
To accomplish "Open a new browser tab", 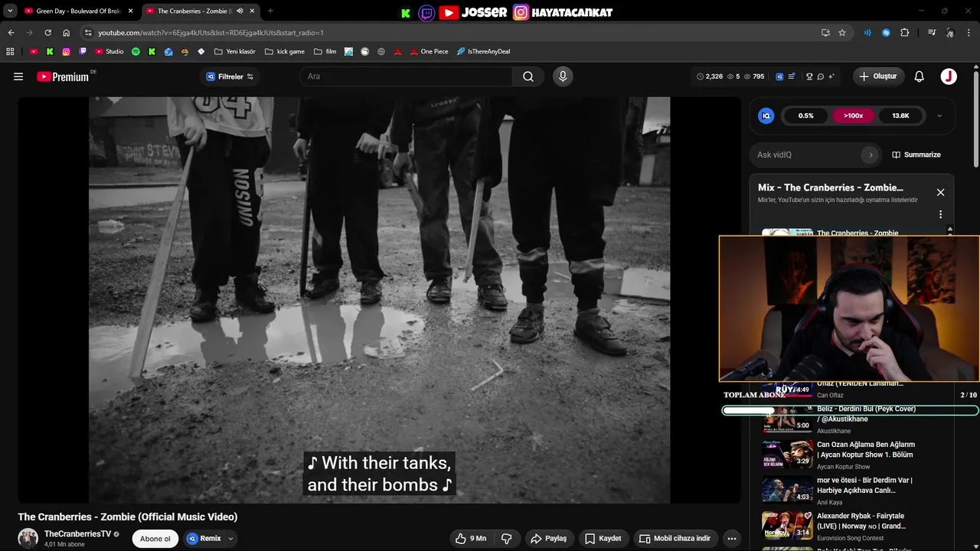I will click(x=270, y=11).
